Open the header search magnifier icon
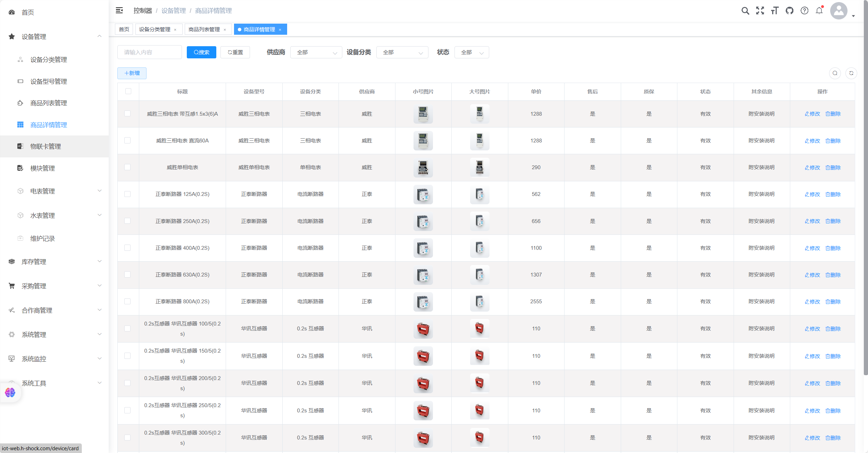Image resolution: width=868 pixels, height=453 pixels. [745, 11]
